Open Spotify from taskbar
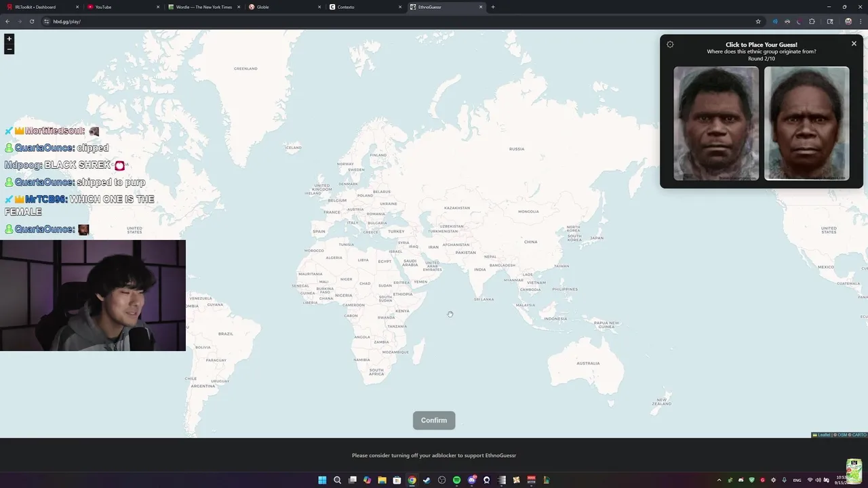 click(457, 480)
